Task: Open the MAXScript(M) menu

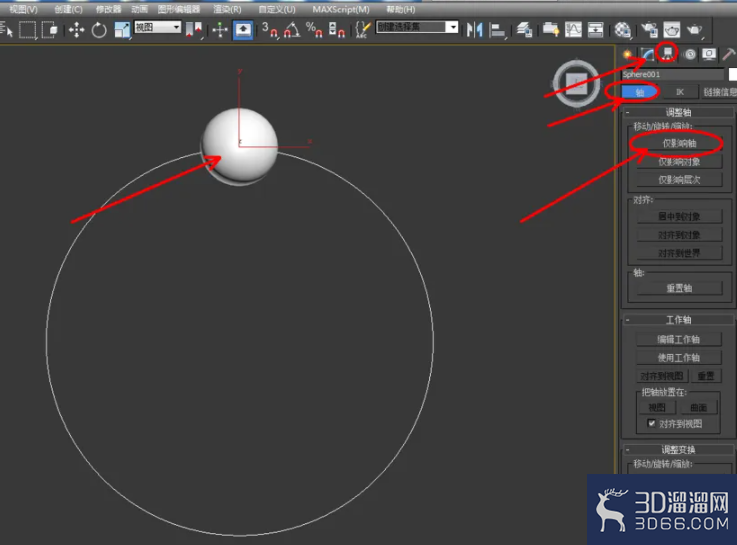Action: [x=341, y=9]
